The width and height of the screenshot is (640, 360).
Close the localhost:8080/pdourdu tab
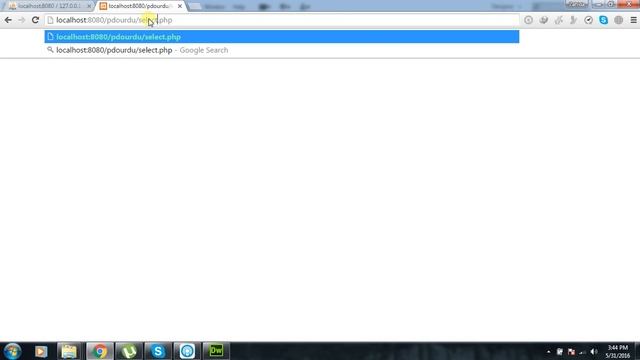click(x=180, y=6)
